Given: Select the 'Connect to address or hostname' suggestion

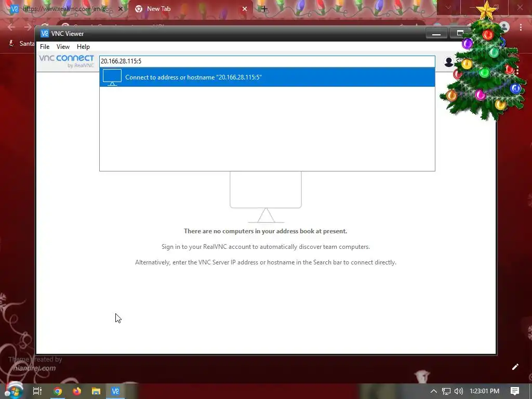Looking at the screenshot, I should 267,77.
